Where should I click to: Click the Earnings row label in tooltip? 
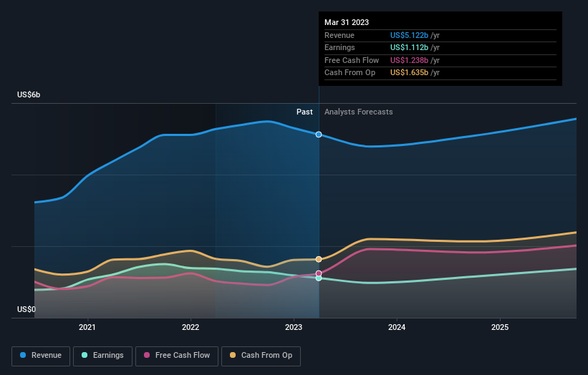click(x=339, y=47)
